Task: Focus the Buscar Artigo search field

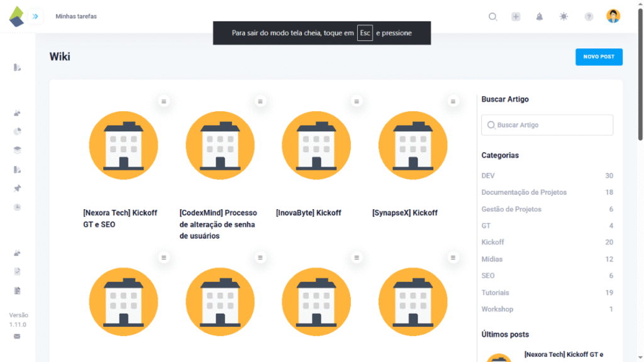Action: click(547, 125)
